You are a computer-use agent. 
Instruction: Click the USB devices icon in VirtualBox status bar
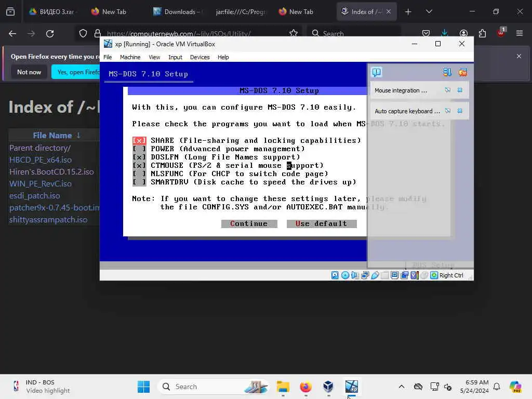point(375,275)
